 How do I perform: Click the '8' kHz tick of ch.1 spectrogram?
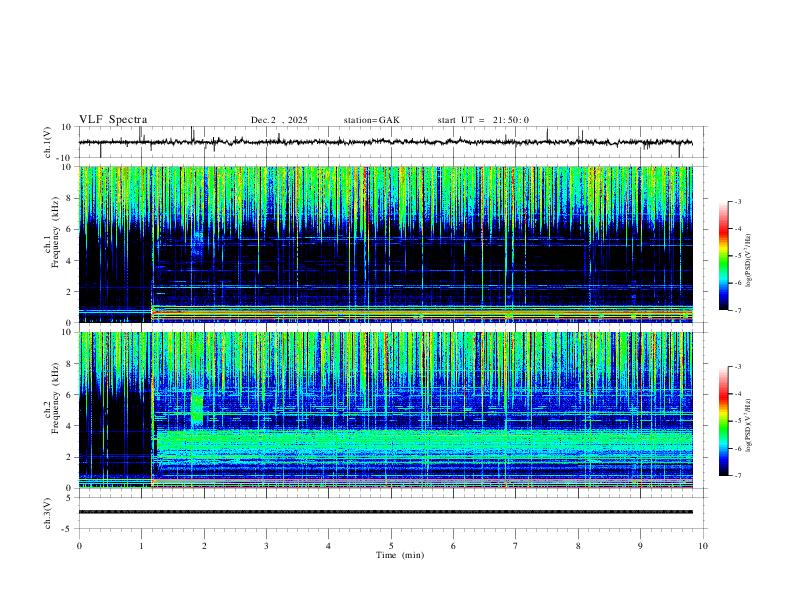point(69,198)
